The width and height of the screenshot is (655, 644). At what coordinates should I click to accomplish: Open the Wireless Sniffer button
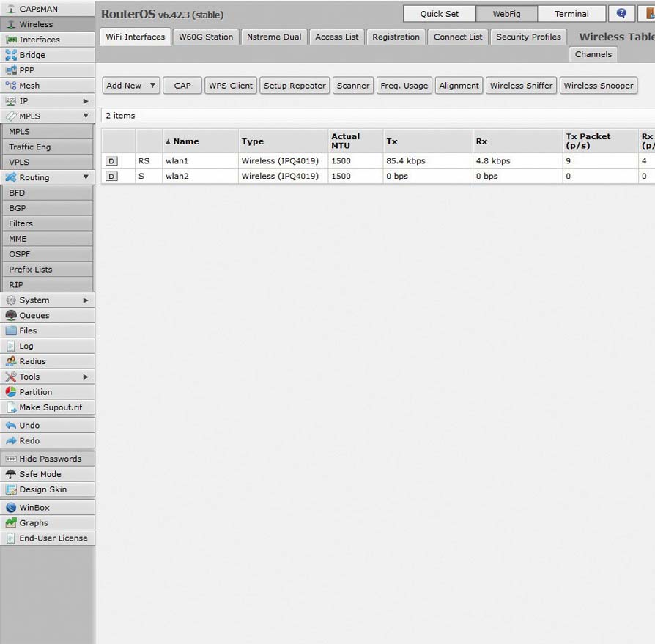522,86
